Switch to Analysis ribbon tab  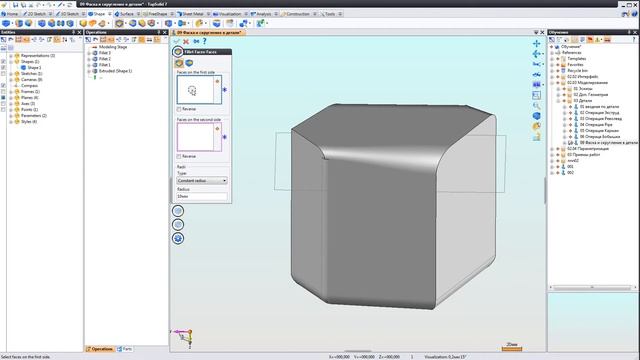[261, 14]
